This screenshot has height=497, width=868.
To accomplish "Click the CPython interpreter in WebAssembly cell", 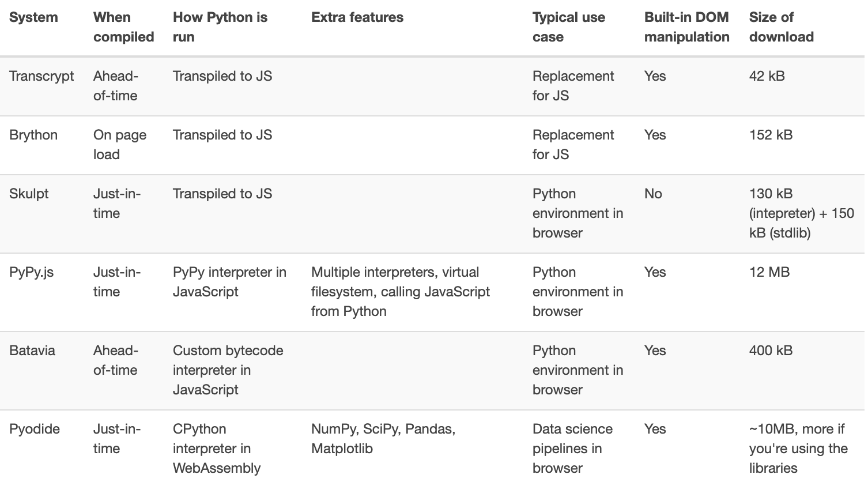I will (x=216, y=449).
